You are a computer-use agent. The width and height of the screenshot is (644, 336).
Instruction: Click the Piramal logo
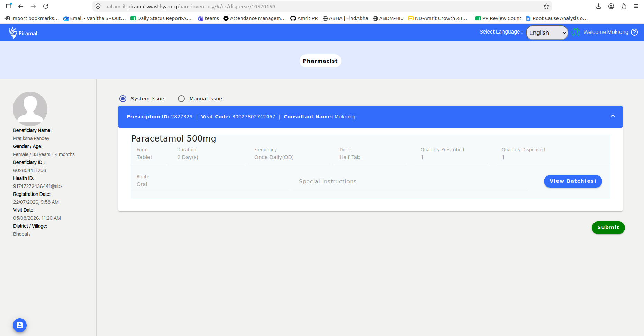(x=23, y=33)
